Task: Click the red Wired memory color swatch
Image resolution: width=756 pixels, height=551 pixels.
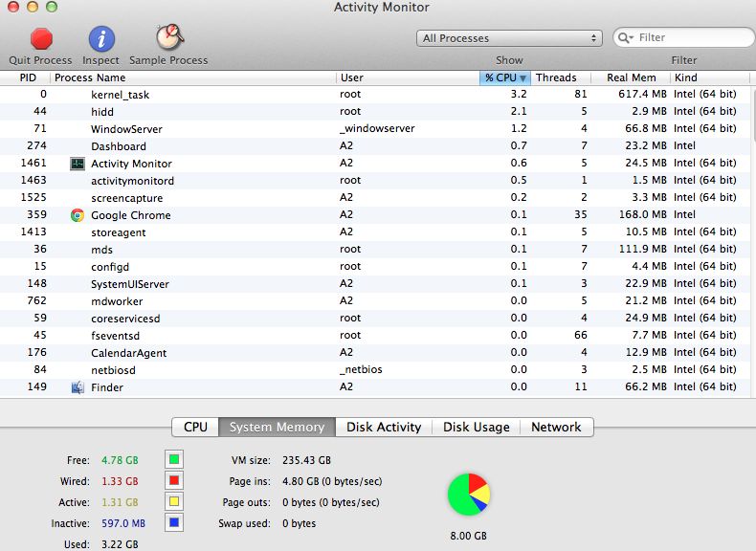Action: [174, 480]
